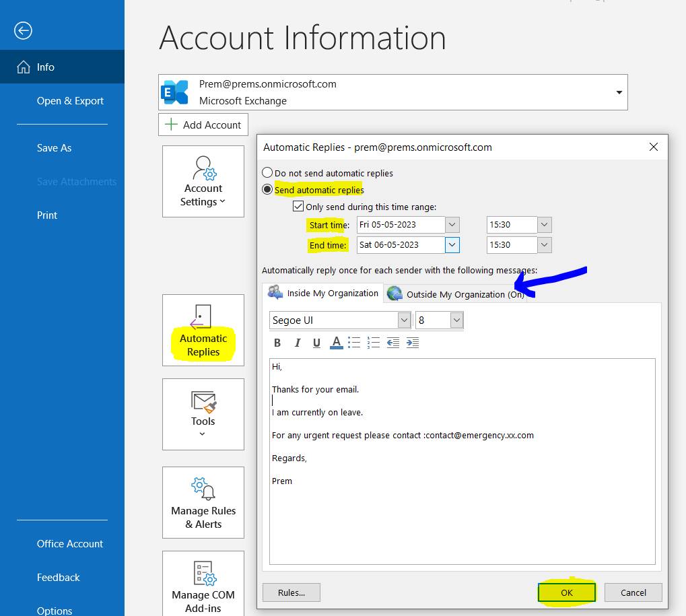Click into the auto-reply message text area
This screenshot has height=616, width=686.
462,462
